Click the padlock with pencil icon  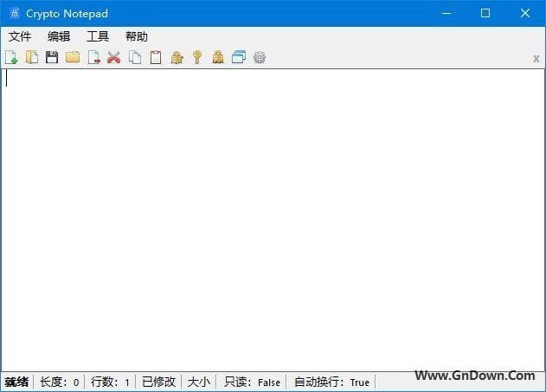[x=177, y=57]
